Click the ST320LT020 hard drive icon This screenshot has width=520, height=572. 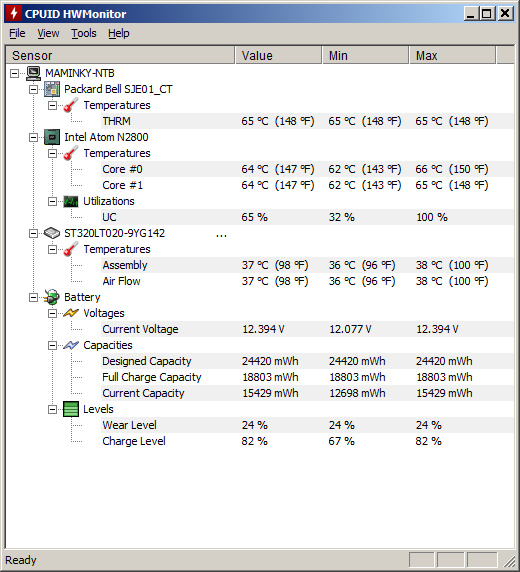click(52, 233)
